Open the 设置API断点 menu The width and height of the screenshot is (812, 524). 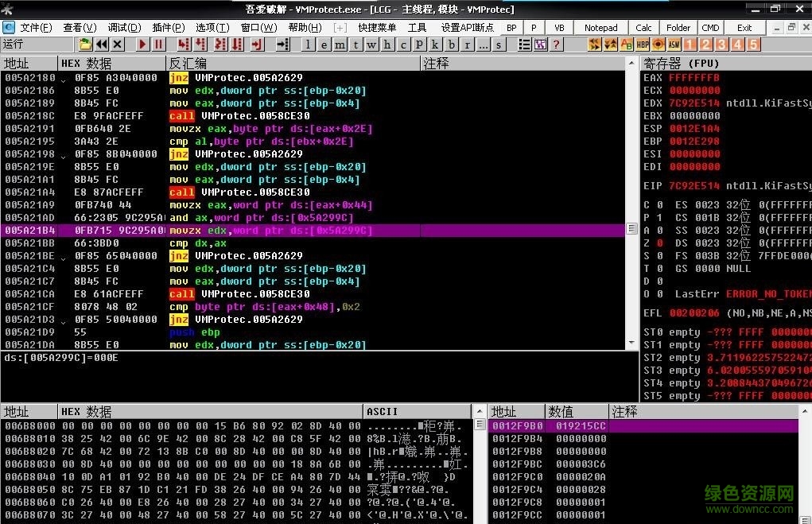pyautogui.click(x=468, y=28)
